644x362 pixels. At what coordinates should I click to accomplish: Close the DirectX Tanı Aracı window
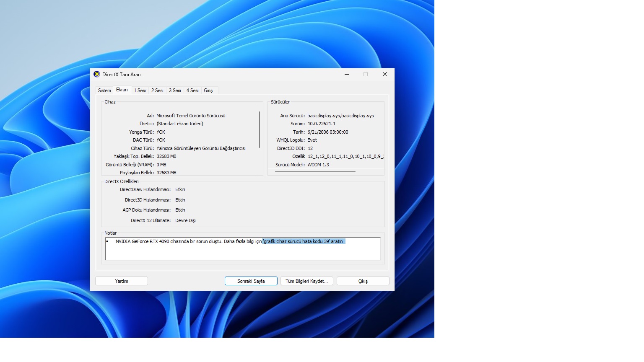pos(384,74)
